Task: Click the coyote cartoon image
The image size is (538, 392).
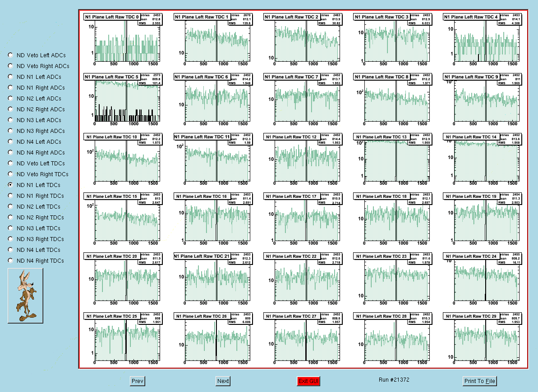Action: [25, 296]
